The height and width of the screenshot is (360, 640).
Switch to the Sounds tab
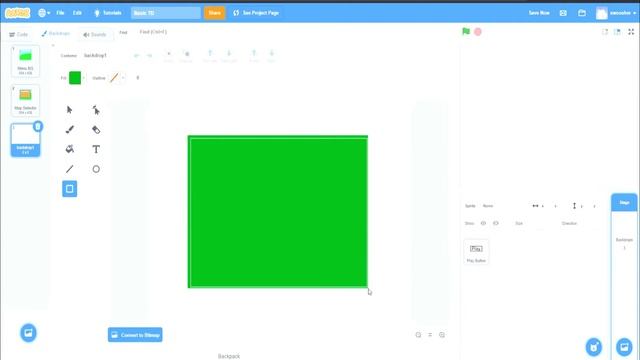95,35
